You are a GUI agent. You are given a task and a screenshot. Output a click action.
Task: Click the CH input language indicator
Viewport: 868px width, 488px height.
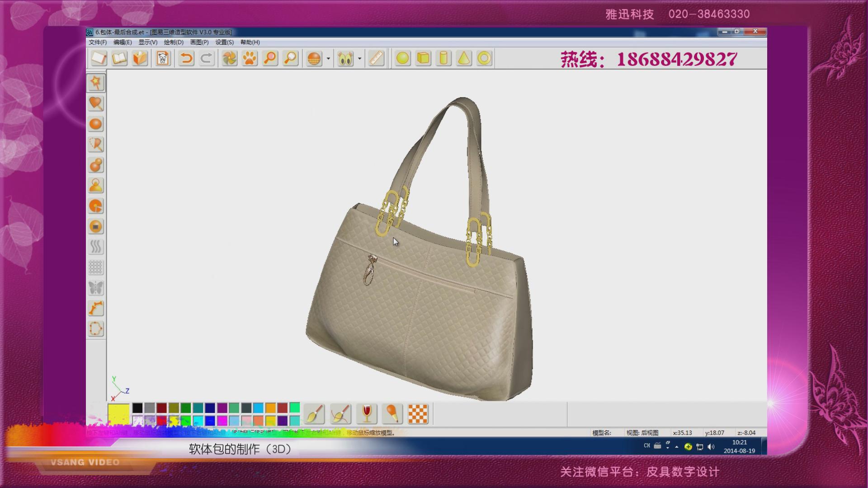[x=647, y=446]
